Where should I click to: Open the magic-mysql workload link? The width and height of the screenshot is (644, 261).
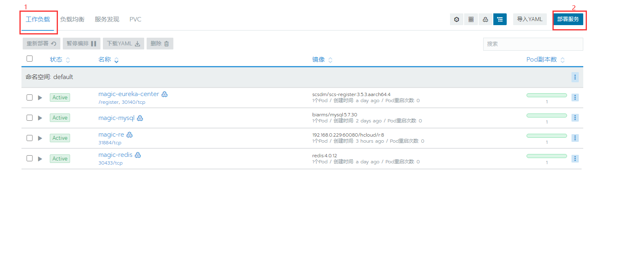tap(116, 118)
